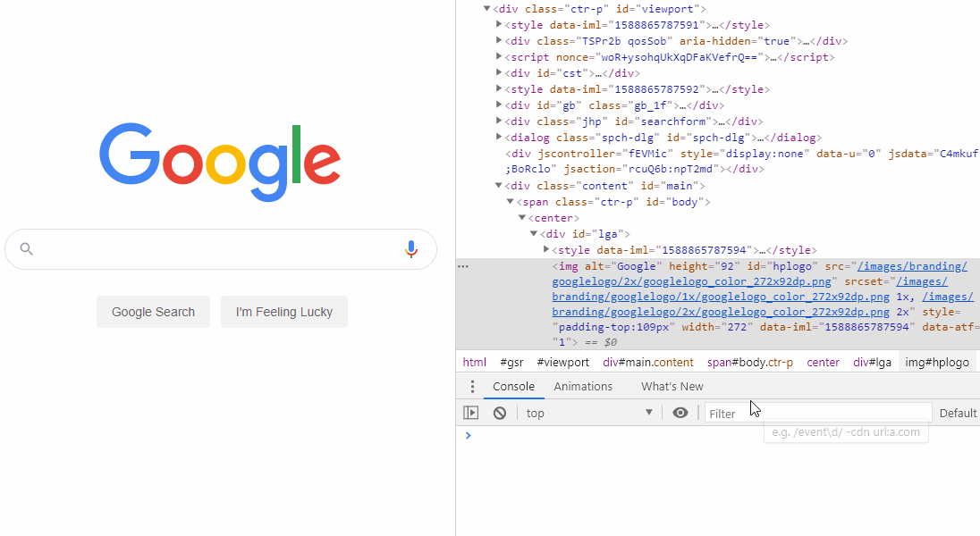The height and width of the screenshot is (536, 980).
Task: Expand the div class TSPr2b qosSob node
Action: pyautogui.click(x=499, y=40)
